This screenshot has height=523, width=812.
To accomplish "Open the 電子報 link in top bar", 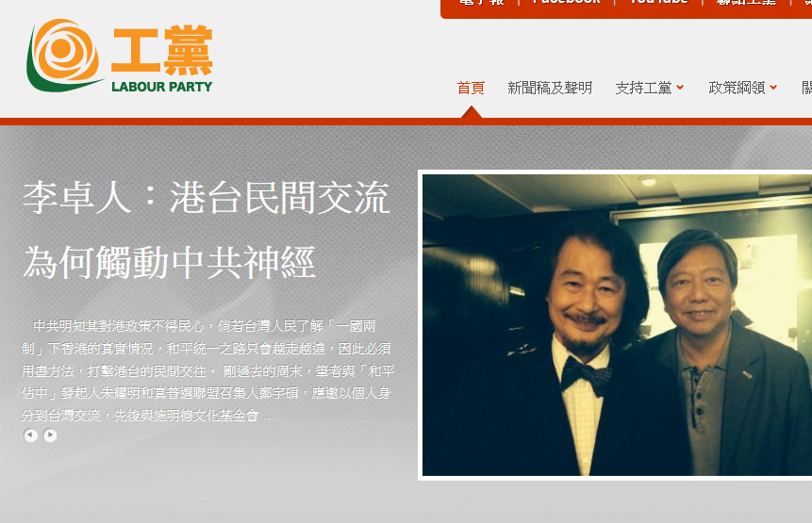I will point(482,2).
